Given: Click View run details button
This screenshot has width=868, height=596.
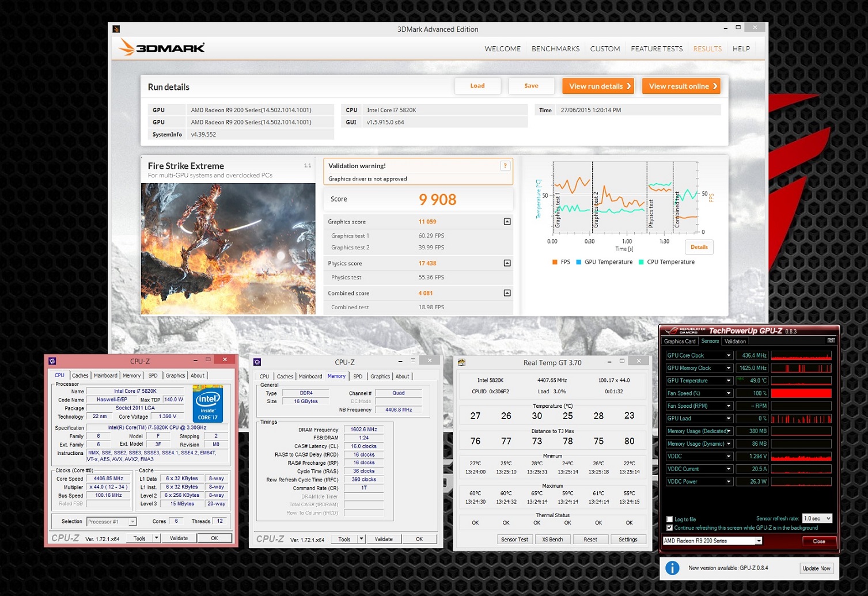Looking at the screenshot, I should pos(598,86).
